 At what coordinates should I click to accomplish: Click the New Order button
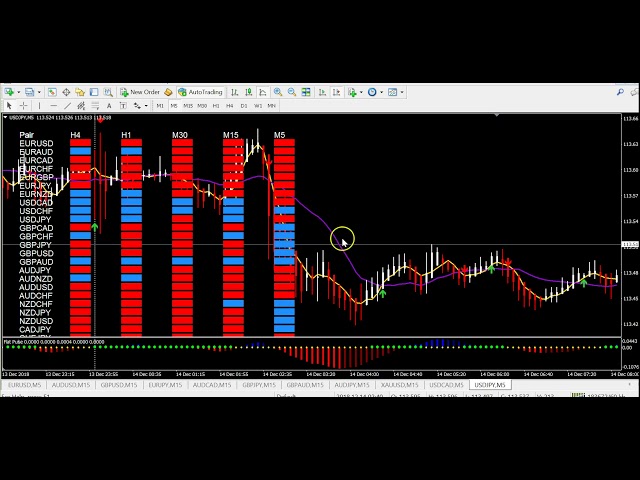[x=141, y=92]
